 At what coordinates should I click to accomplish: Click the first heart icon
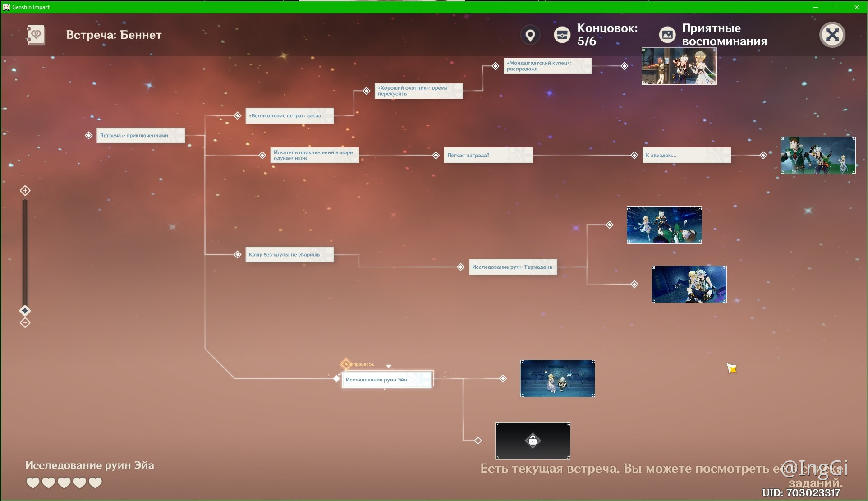point(33,483)
